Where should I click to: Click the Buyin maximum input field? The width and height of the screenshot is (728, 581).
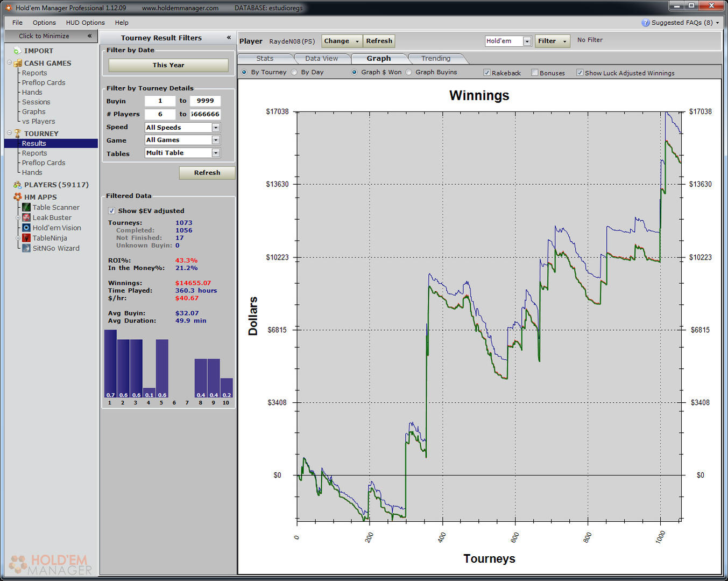click(x=205, y=101)
